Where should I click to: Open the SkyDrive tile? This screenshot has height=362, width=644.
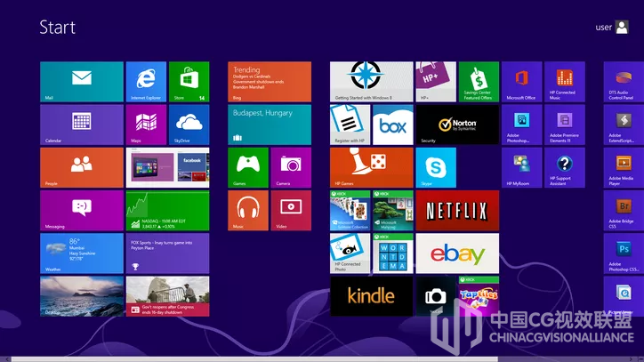[189, 125]
